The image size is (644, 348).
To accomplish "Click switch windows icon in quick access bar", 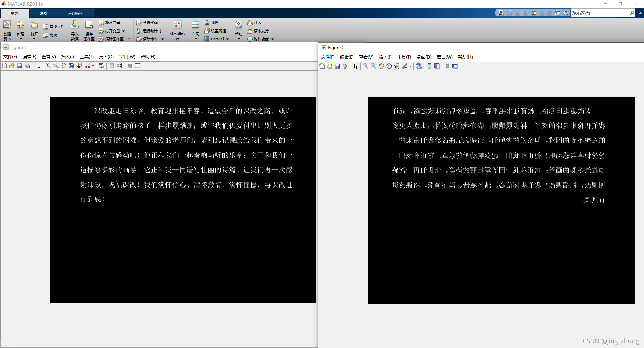I will click(x=558, y=13).
